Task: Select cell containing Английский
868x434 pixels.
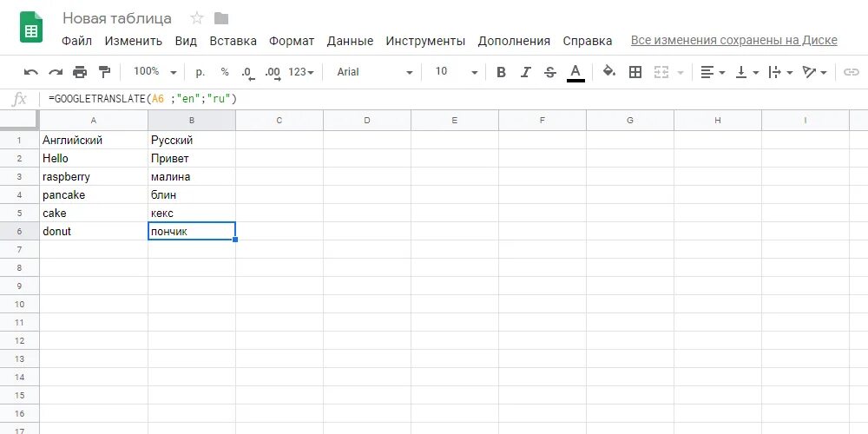Action: pos(94,140)
